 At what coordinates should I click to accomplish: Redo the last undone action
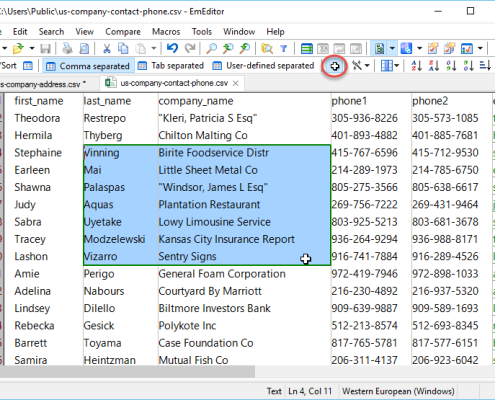point(190,49)
